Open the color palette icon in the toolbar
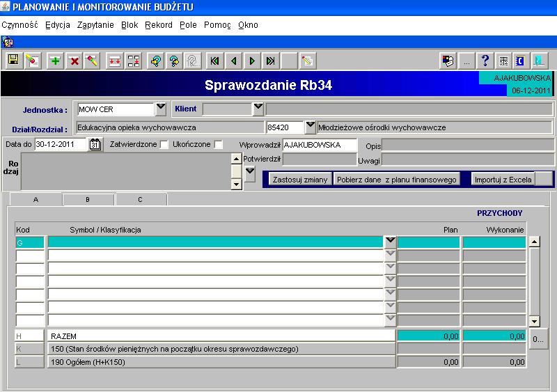557x392 pixels. pos(448,61)
